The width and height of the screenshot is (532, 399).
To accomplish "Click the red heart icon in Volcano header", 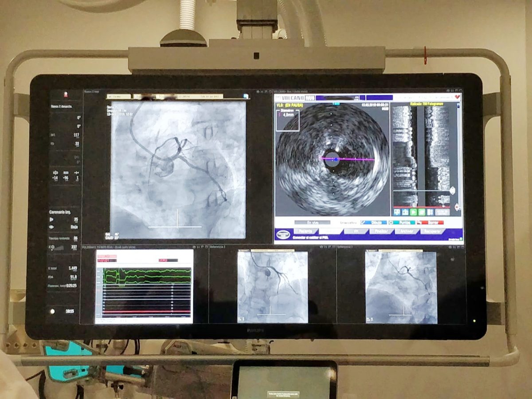I will [x=457, y=97].
